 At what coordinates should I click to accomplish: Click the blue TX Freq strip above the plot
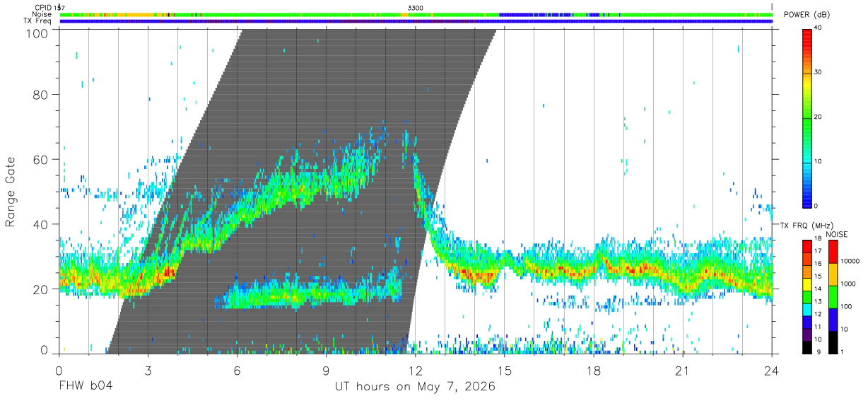416,21
